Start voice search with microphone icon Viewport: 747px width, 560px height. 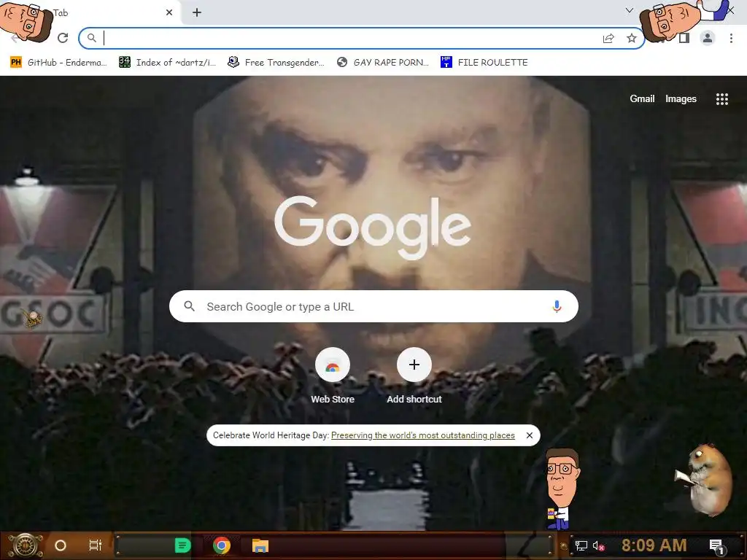point(557,306)
